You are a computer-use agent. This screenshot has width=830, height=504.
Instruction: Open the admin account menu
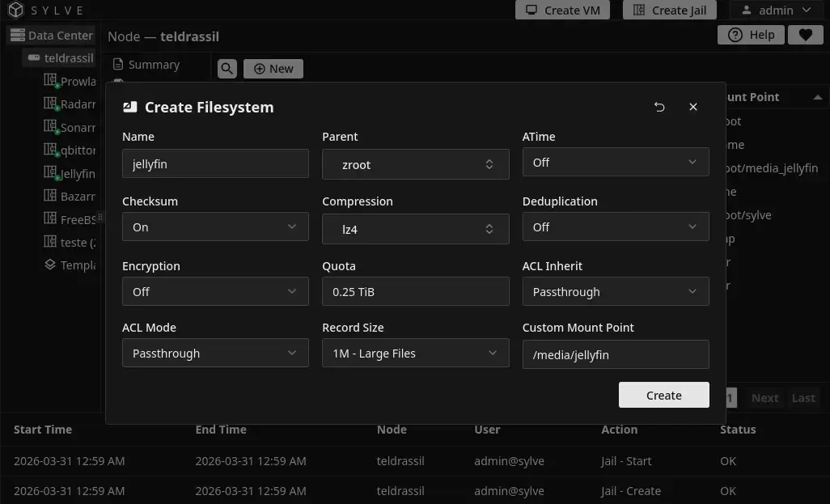click(x=776, y=10)
